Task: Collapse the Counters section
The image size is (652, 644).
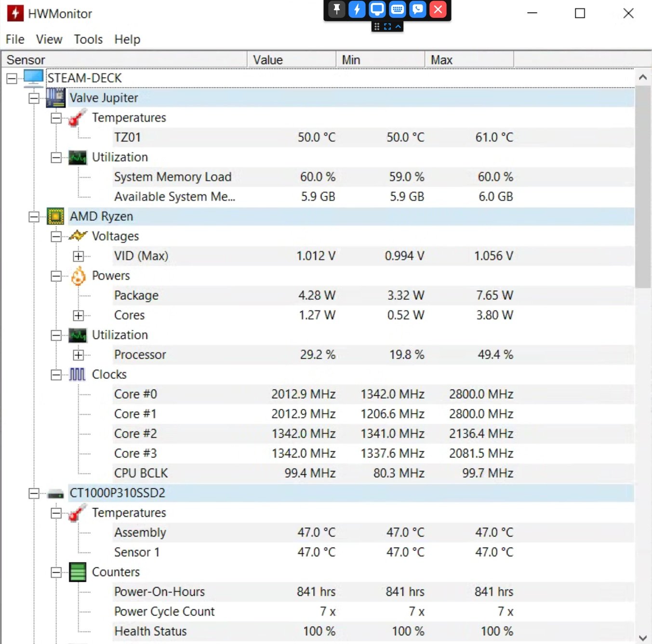Action: click(x=56, y=572)
